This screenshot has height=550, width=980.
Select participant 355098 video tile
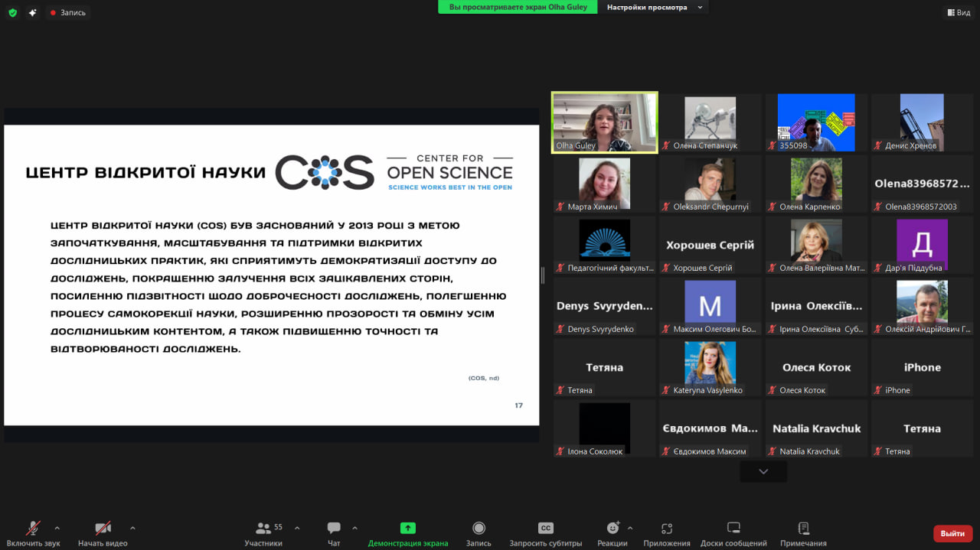pyautogui.click(x=816, y=122)
